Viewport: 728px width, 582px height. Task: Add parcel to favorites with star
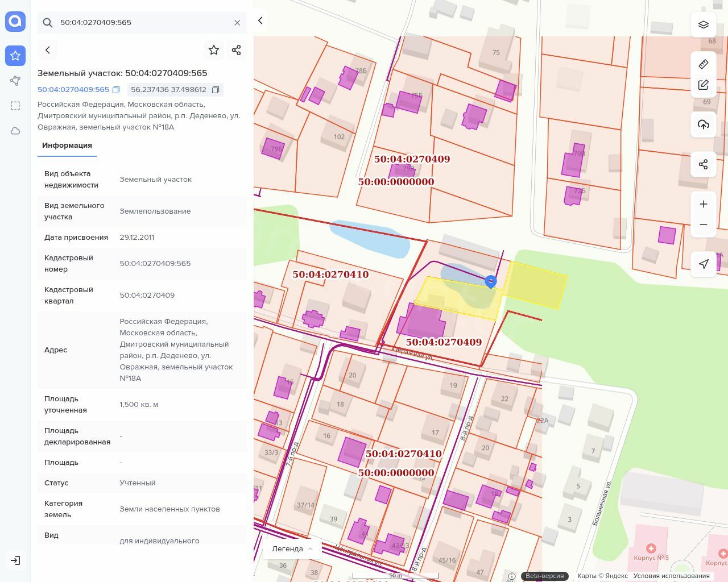coord(214,50)
